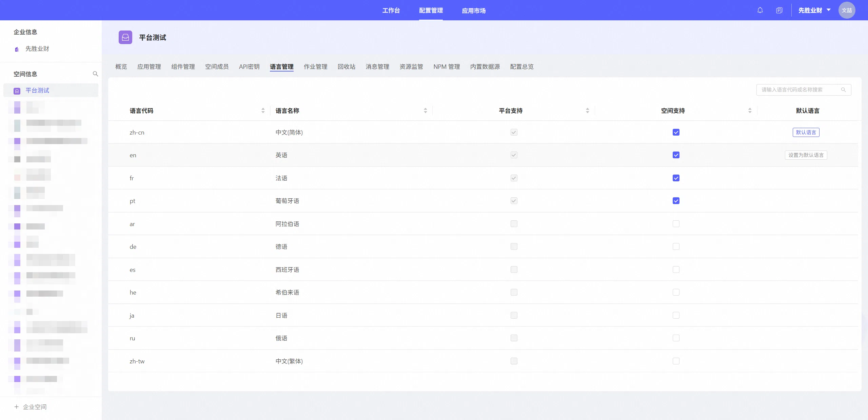Image resolution: width=868 pixels, height=420 pixels.
Task: Open the 空间成员 tab
Action: tap(217, 67)
